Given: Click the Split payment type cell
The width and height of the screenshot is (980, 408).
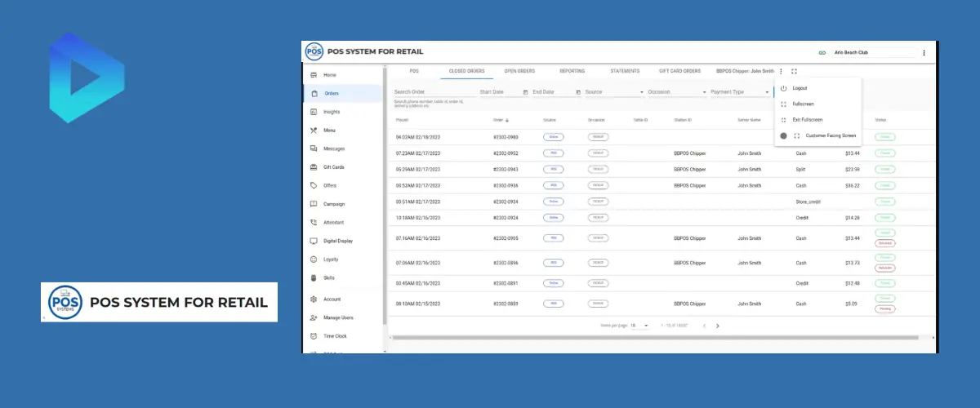Looking at the screenshot, I should (x=800, y=169).
